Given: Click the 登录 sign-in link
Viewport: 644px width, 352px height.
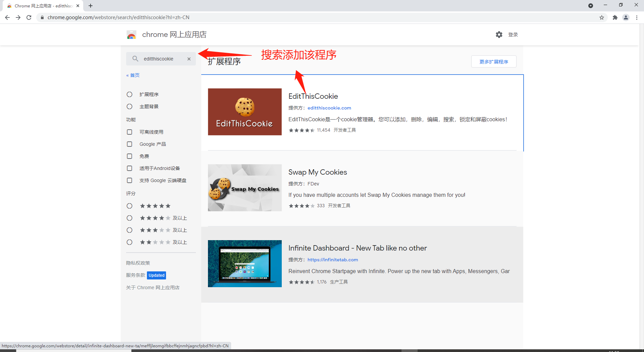Looking at the screenshot, I should (513, 35).
